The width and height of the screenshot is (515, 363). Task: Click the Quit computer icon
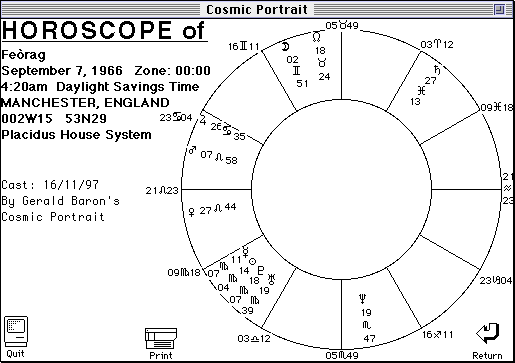[16, 332]
